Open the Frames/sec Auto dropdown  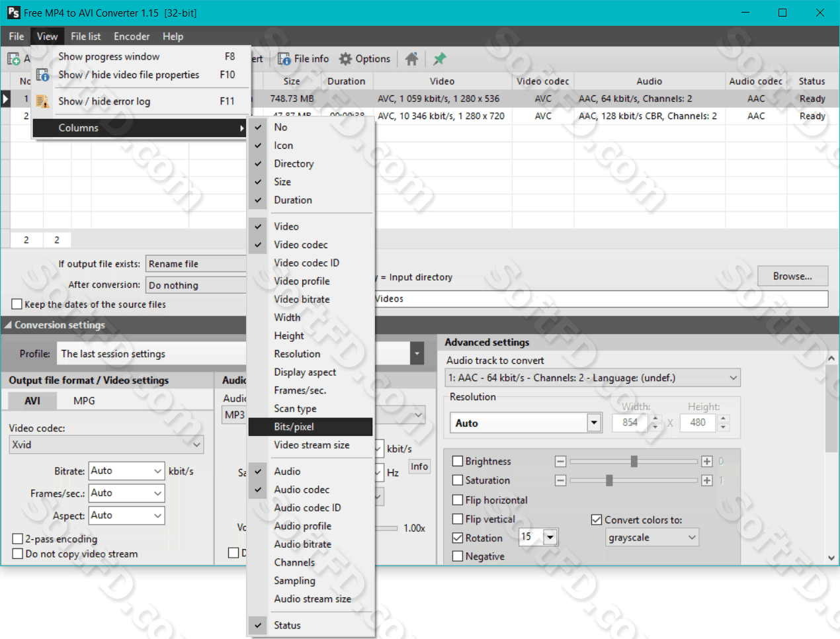click(127, 493)
